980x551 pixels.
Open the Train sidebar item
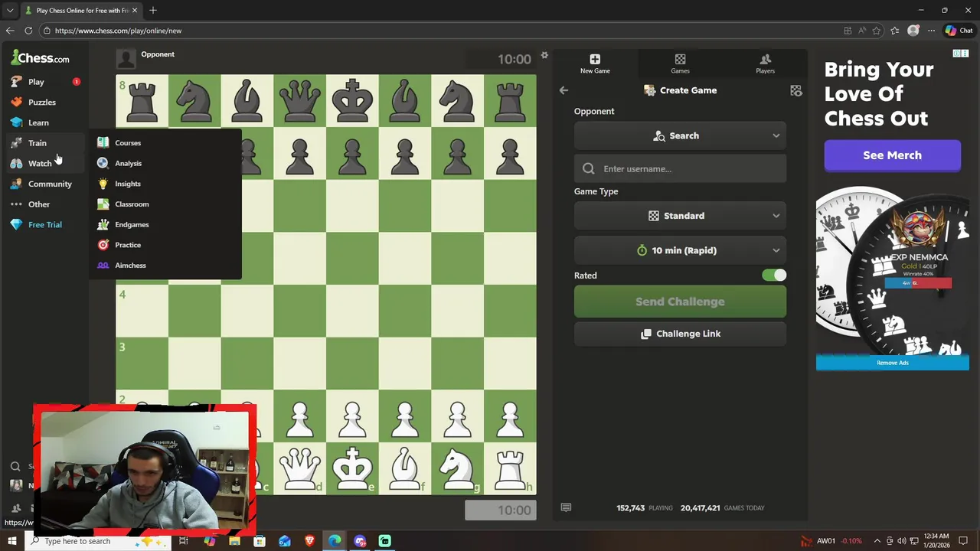coord(38,143)
